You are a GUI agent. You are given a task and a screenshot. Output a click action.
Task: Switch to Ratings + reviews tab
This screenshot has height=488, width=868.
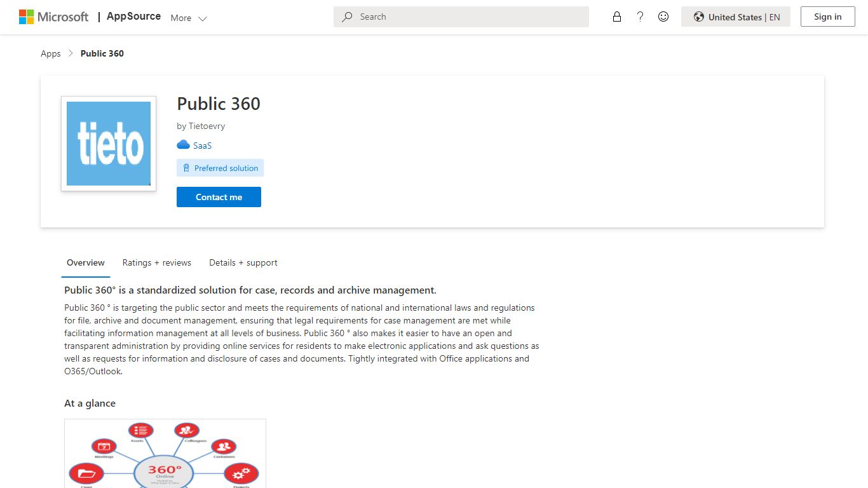(157, 262)
